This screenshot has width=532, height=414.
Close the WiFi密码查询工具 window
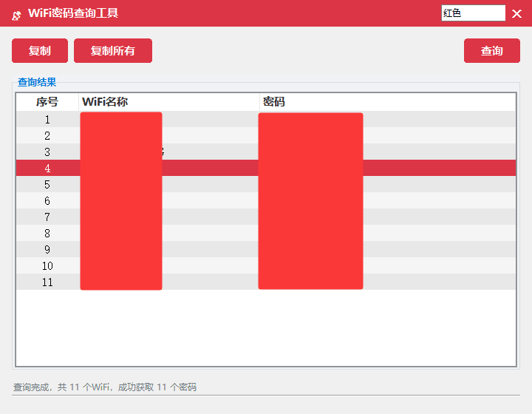click(516, 13)
